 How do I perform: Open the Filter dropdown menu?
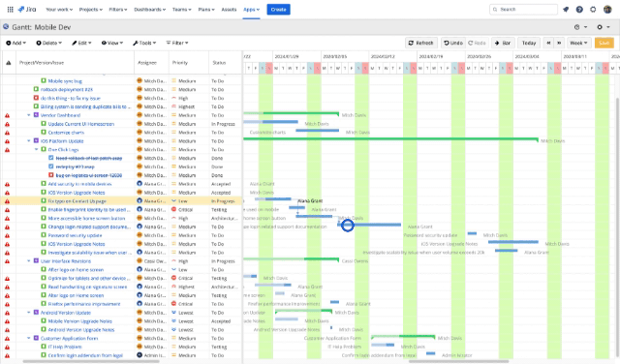point(177,43)
